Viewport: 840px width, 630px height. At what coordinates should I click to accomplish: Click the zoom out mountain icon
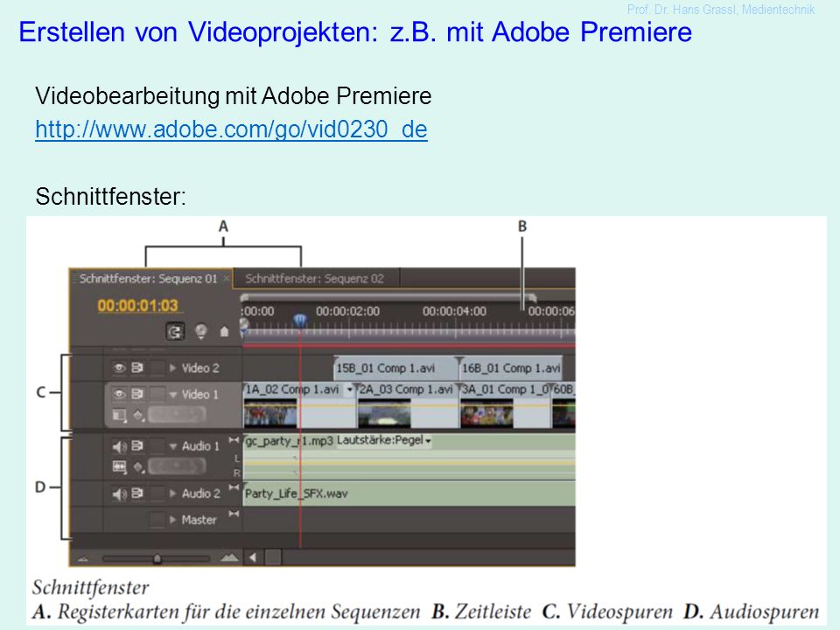(x=83, y=559)
